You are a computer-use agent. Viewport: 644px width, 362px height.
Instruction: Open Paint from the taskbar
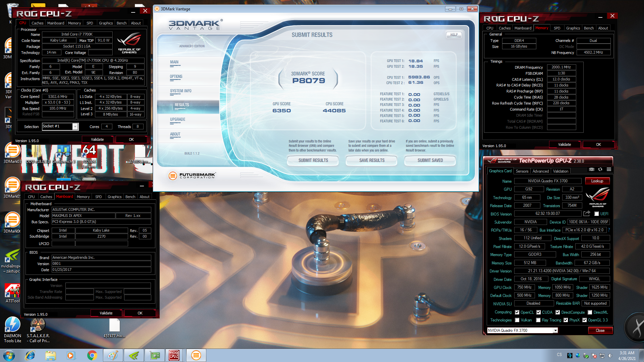[x=113, y=355]
